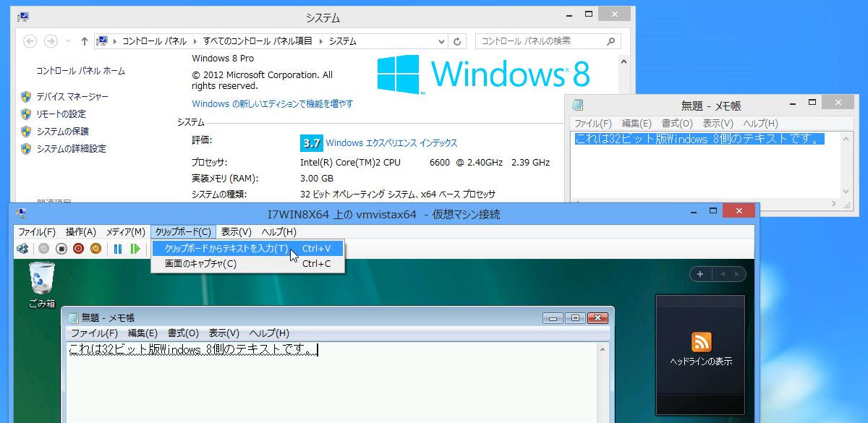868x423 pixels.
Task: Click the ヘッドラインの表示 gadget text
Action: [x=701, y=361]
